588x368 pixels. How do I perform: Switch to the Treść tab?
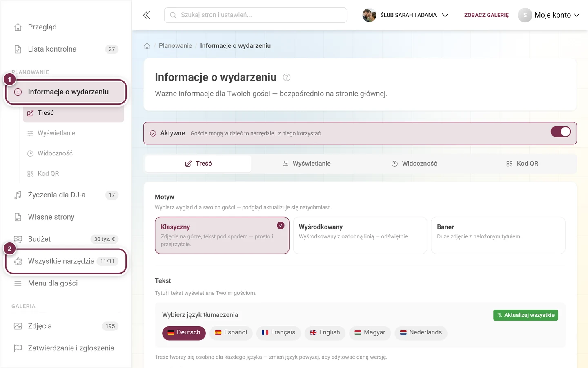tap(198, 164)
